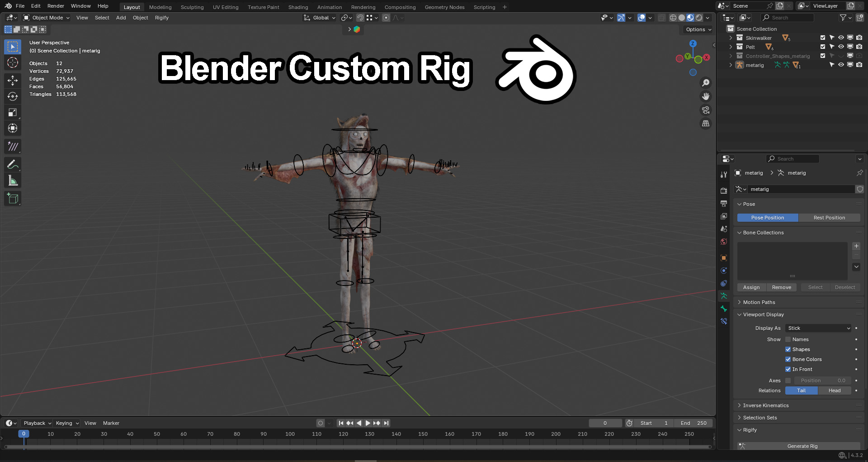Click the pan view hand icon
The height and width of the screenshot is (462, 868).
tap(706, 96)
